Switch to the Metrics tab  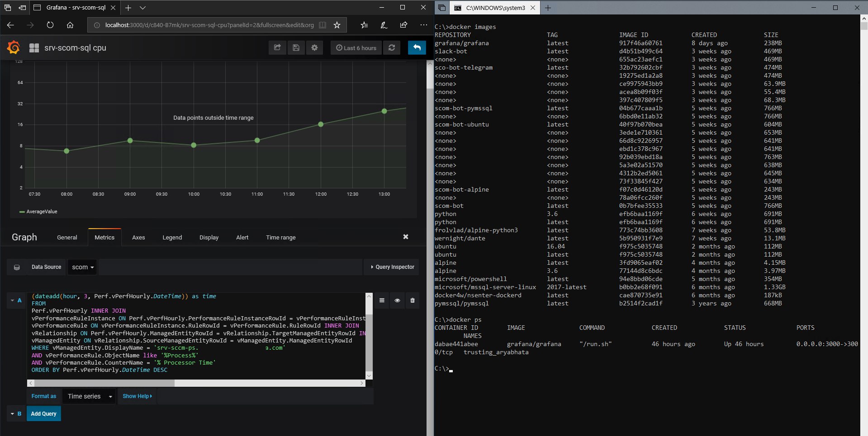pos(104,237)
